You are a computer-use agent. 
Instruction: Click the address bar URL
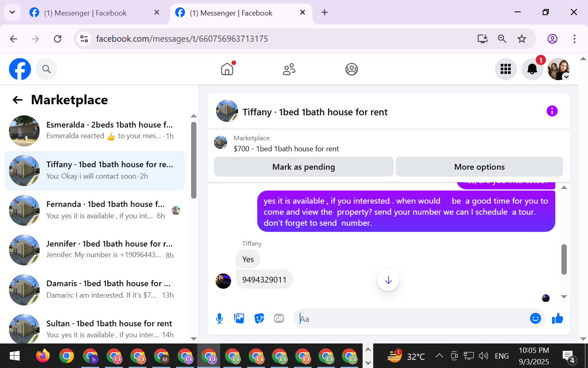[182, 39]
